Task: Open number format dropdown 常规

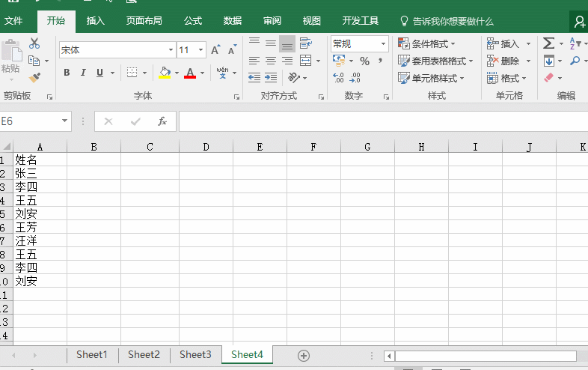Action: coord(383,43)
